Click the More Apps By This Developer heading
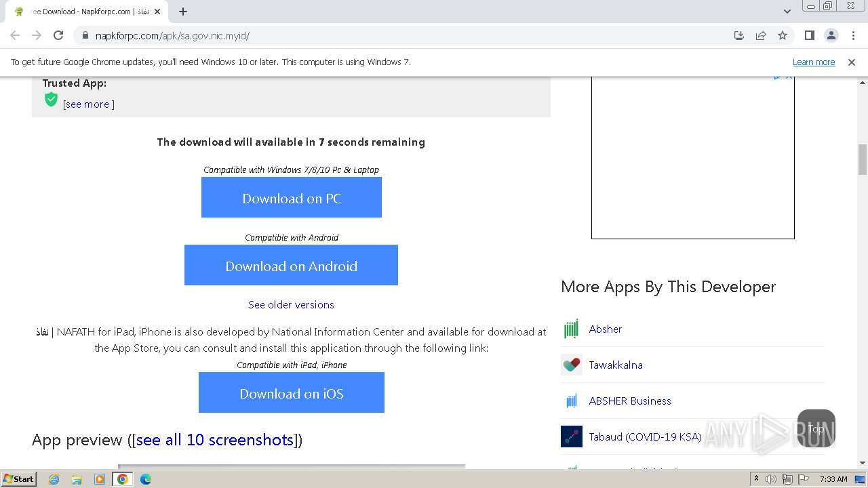The image size is (868, 488). point(668,287)
